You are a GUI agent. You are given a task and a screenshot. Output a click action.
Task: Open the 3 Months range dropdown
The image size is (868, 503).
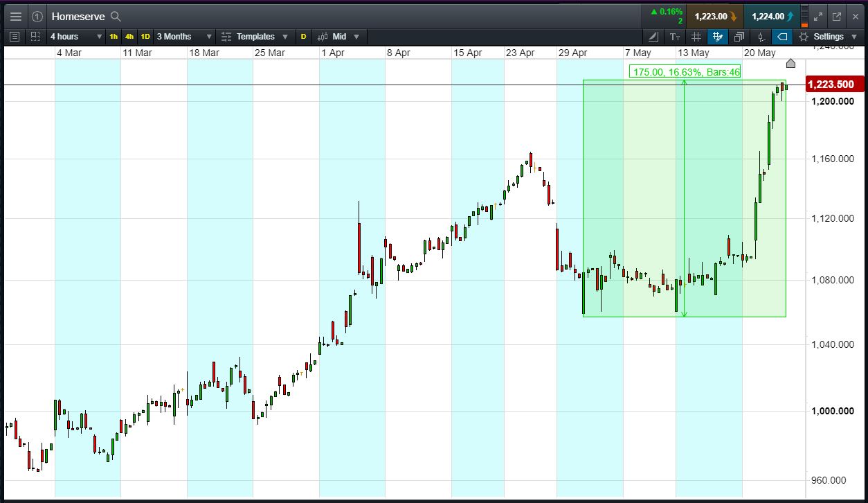point(184,37)
